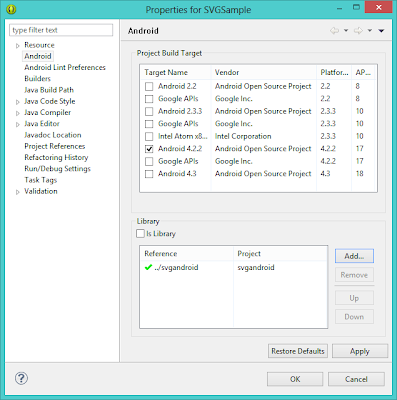
Task: Click the Platform column header
Action: click(x=334, y=72)
